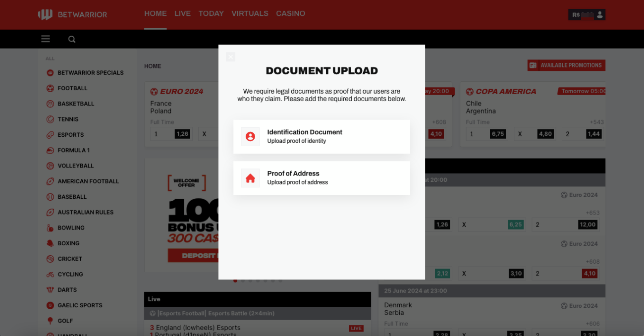
Task: Open the +606 markets for Denmark Serbia
Action: [593, 324]
